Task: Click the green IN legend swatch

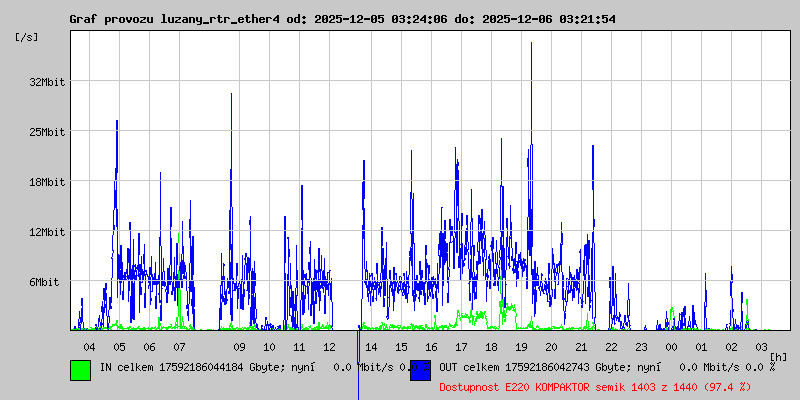Action: [x=80, y=369]
